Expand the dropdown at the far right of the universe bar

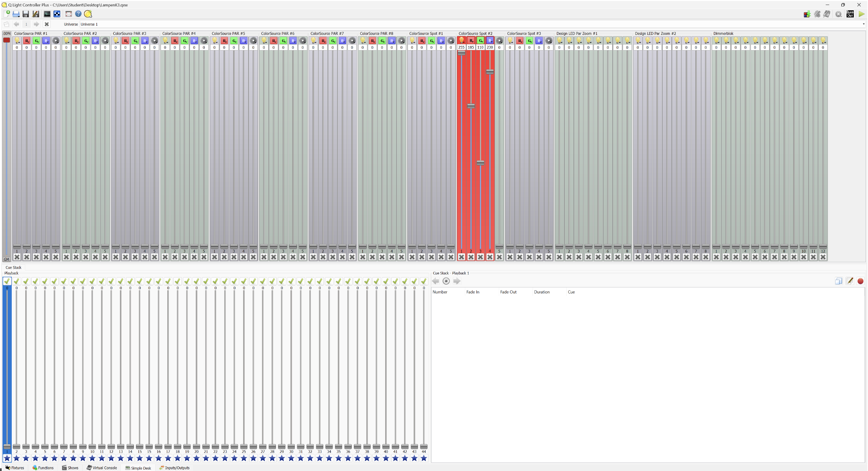pyautogui.click(x=864, y=24)
